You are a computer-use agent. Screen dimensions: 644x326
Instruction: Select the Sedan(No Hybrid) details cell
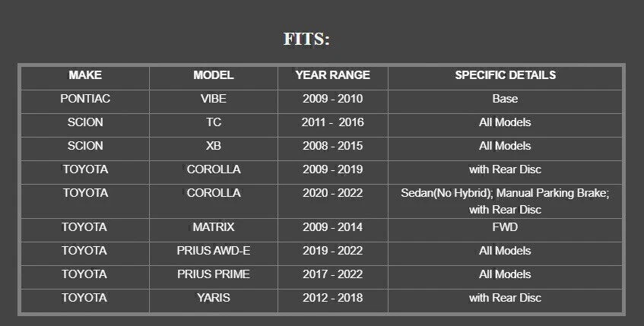tap(505, 201)
